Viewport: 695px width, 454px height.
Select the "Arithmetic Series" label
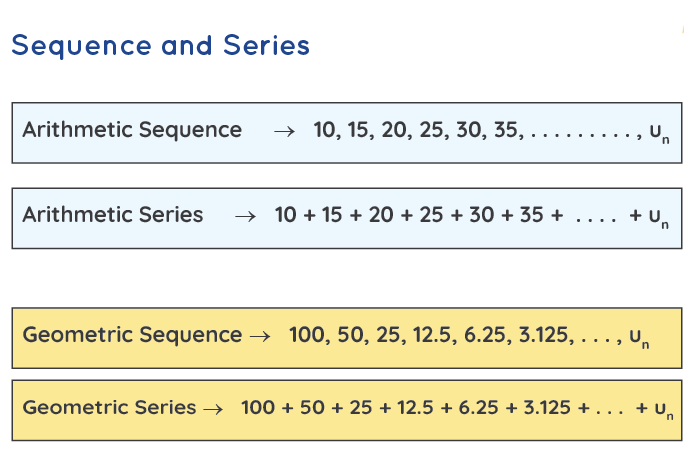pyautogui.click(x=113, y=215)
